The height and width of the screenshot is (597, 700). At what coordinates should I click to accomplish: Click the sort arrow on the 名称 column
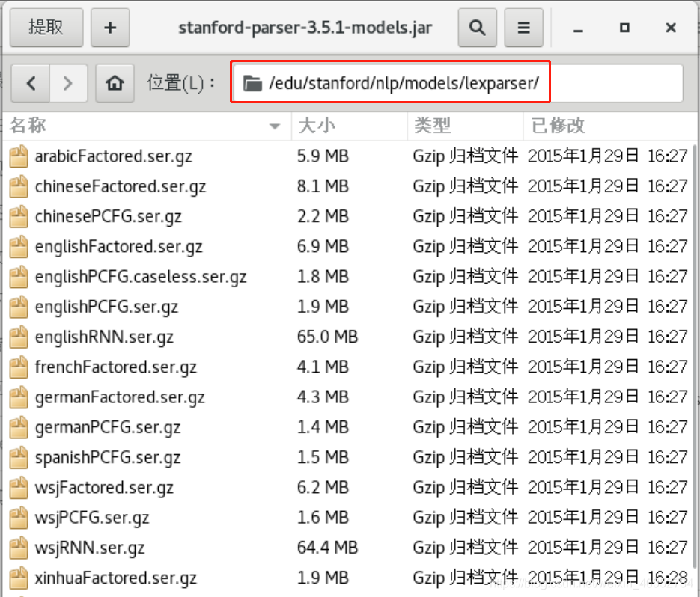[275, 126]
